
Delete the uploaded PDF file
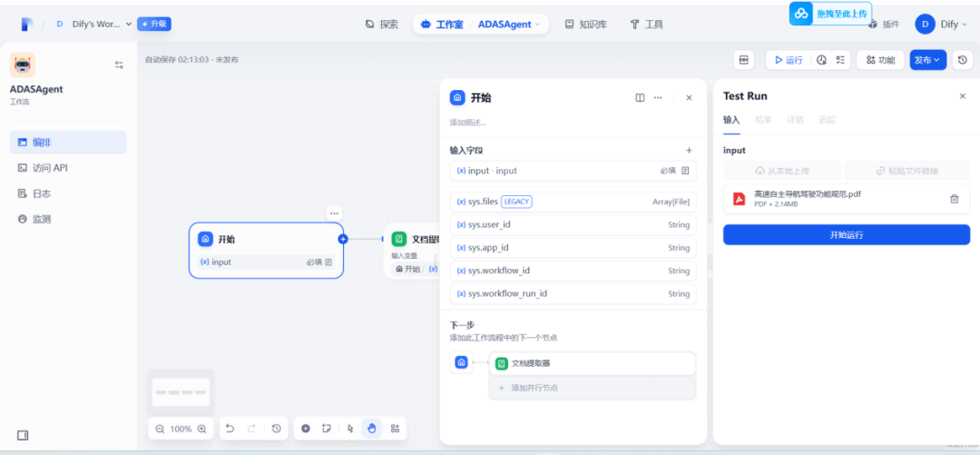954,199
